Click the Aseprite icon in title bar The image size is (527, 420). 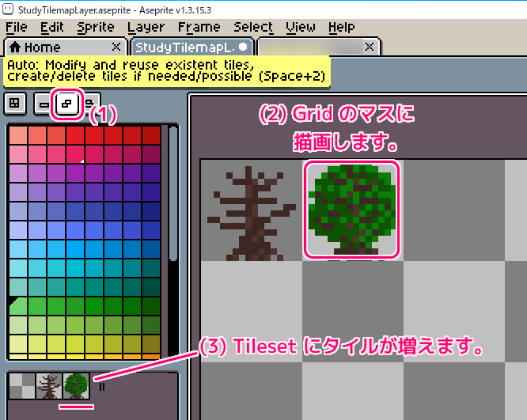point(7,9)
